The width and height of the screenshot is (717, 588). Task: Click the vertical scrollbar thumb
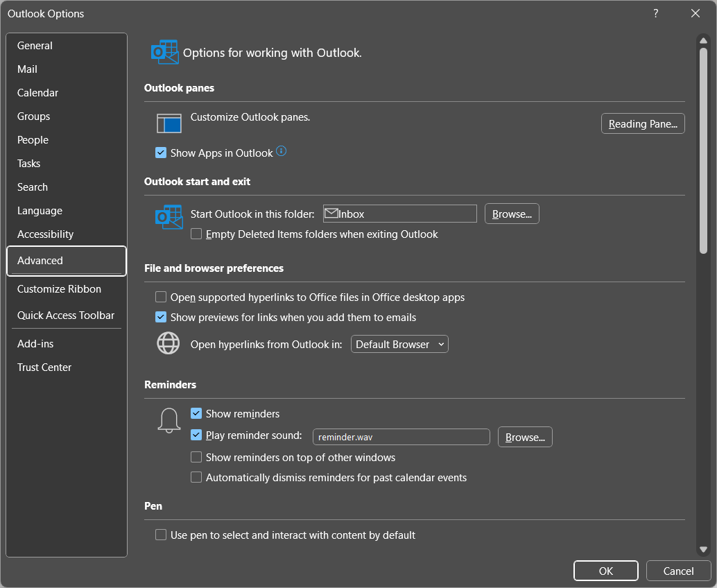point(703,150)
